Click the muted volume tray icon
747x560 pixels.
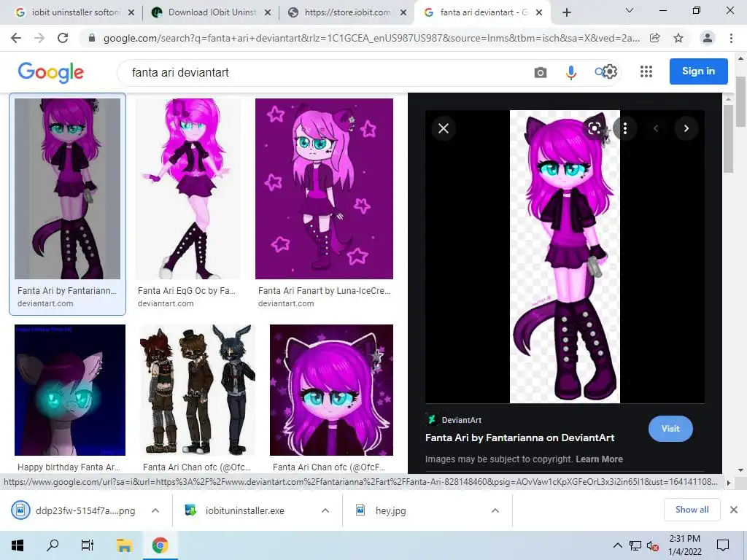click(x=653, y=545)
